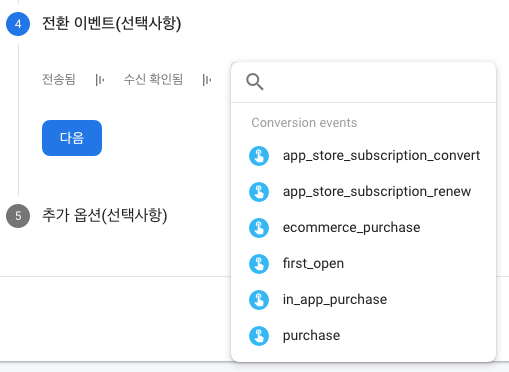Open step 4 전환 이벤트(선택사항) header
This screenshot has width=509, height=372.
(112, 24)
